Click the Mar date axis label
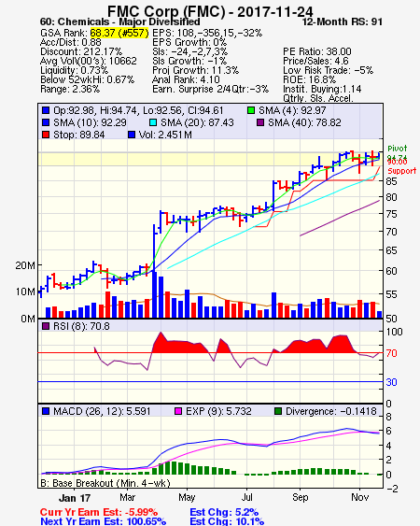 click(127, 497)
